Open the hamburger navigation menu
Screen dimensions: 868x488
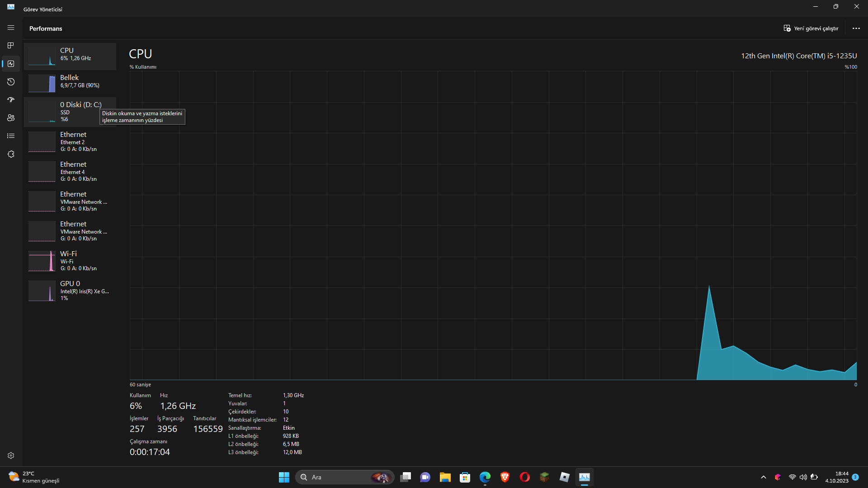point(11,28)
